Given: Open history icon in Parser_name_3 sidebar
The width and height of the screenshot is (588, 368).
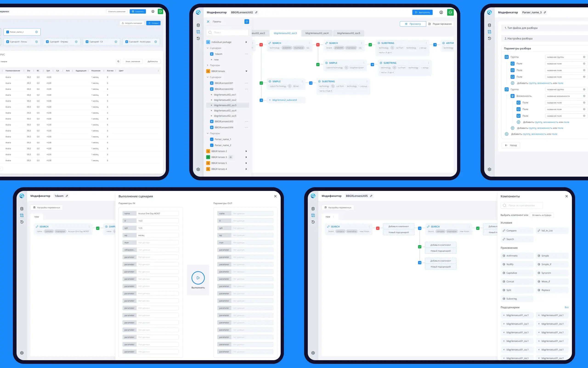Looking at the screenshot, I should [x=489, y=38].
